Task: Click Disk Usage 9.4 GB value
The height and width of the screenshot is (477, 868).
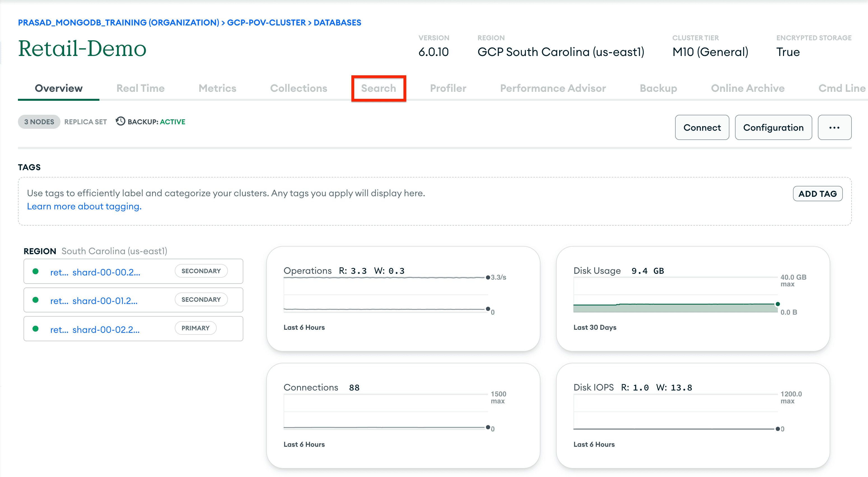Action: pos(648,271)
